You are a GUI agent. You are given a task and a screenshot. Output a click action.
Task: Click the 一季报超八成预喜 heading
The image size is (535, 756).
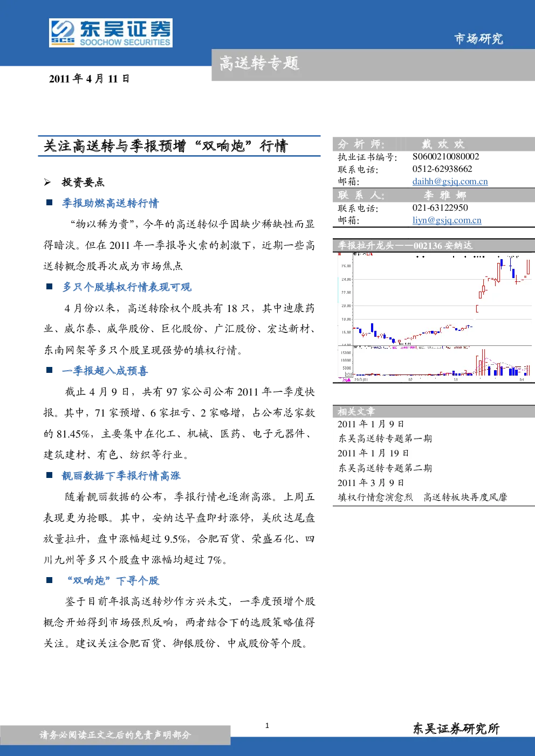pyautogui.click(x=105, y=371)
